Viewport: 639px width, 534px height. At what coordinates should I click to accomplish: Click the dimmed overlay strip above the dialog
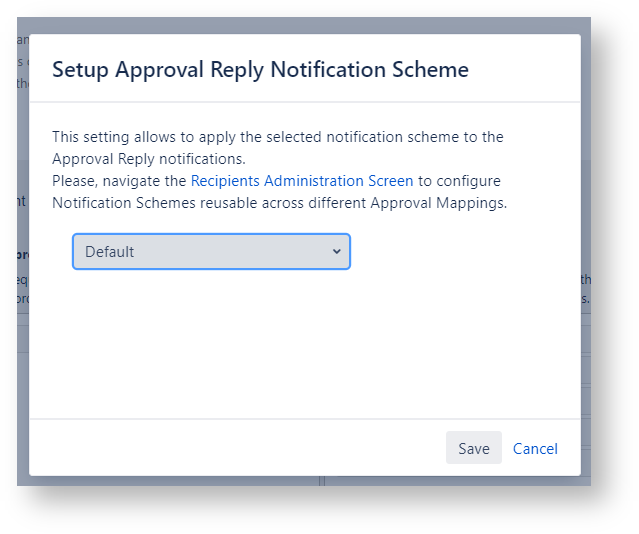click(x=300, y=25)
